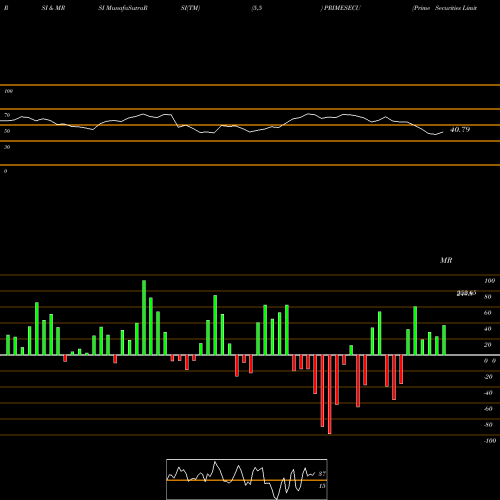Click the RSI value 40.79 label
The height and width of the screenshot is (500, 500).
click(x=460, y=130)
